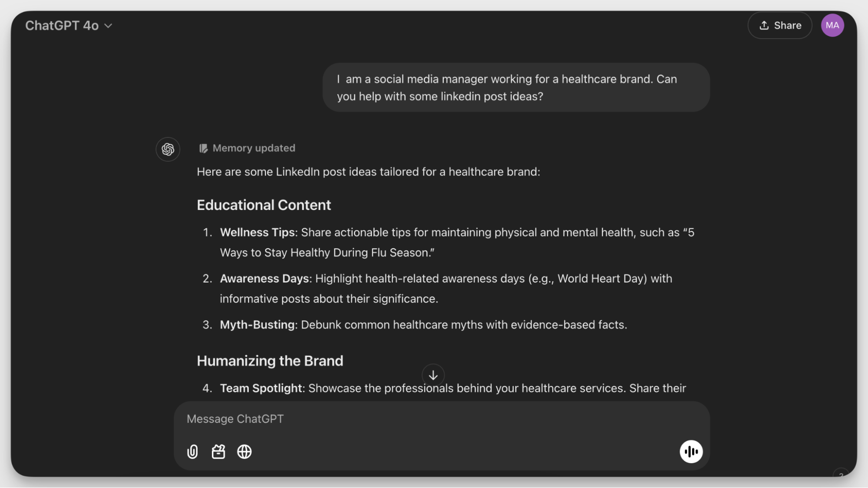Start voice mode with the waveform button
The width and height of the screenshot is (868, 488).
[x=691, y=452]
